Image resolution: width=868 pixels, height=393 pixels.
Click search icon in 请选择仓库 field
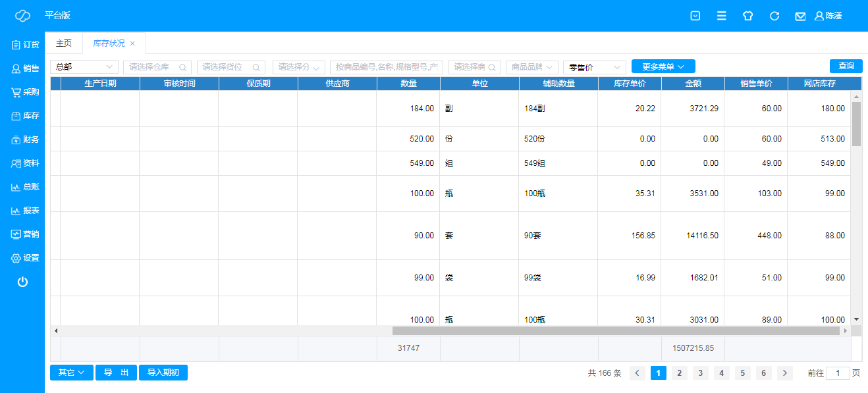point(182,67)
